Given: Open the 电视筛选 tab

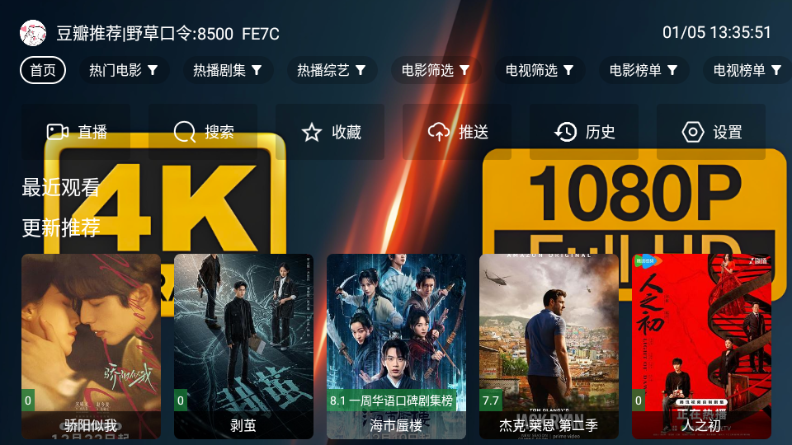Looking at the screenshot, I should tap(538, 70).
